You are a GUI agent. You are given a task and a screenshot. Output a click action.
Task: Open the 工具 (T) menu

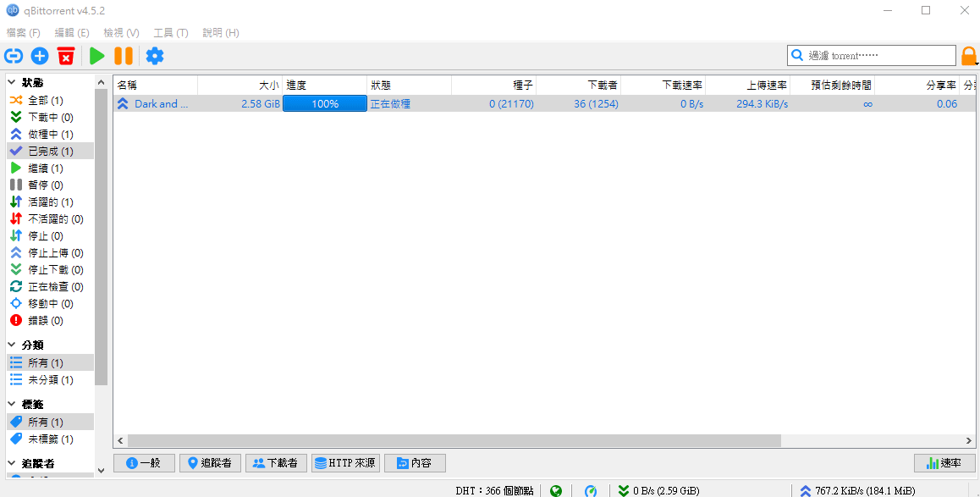click(170, 32)
